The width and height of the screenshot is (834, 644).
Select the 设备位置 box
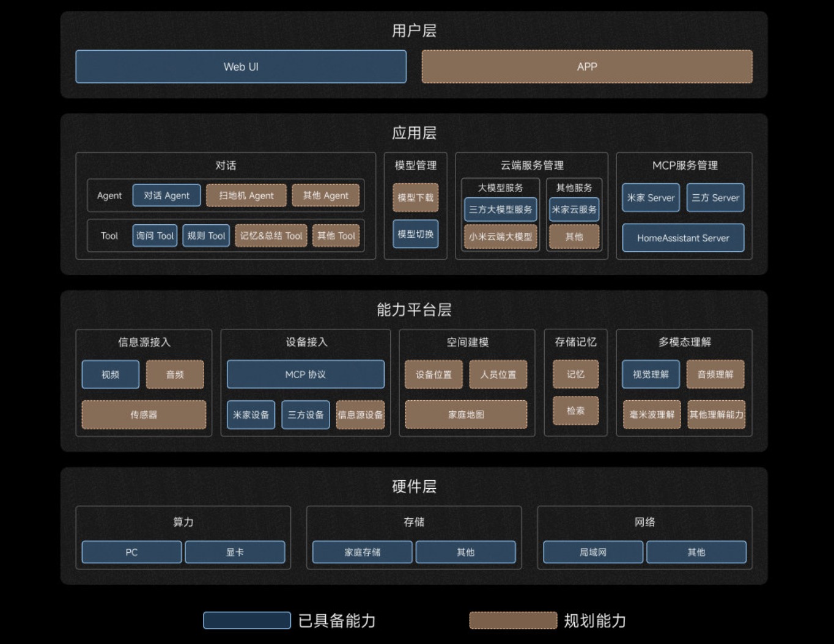(x=434, y=375)
